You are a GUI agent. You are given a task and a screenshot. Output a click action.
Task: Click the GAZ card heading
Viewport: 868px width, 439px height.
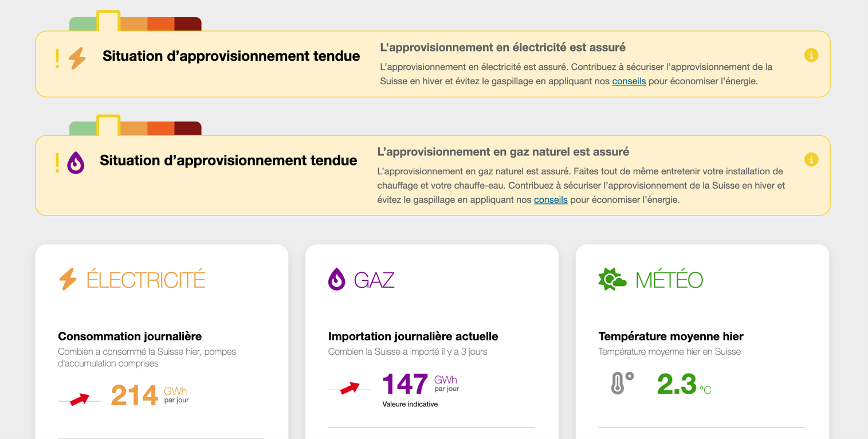[x=374, y=280]
